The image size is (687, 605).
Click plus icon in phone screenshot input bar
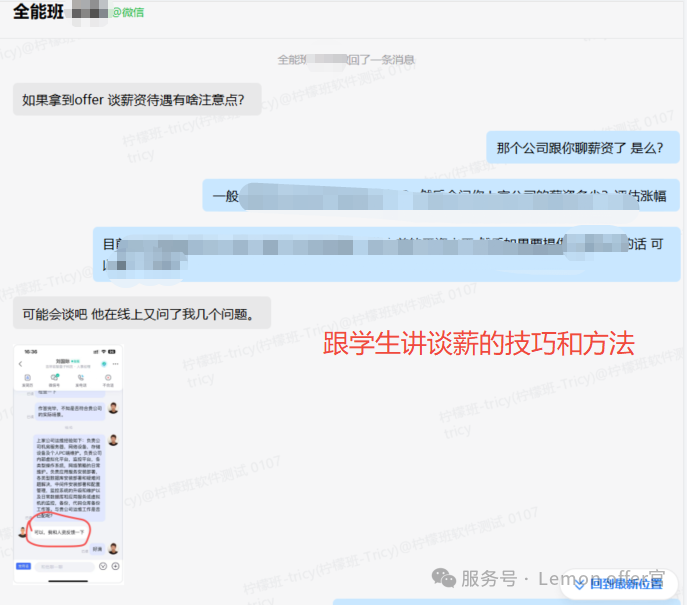(x=114, y=566)
